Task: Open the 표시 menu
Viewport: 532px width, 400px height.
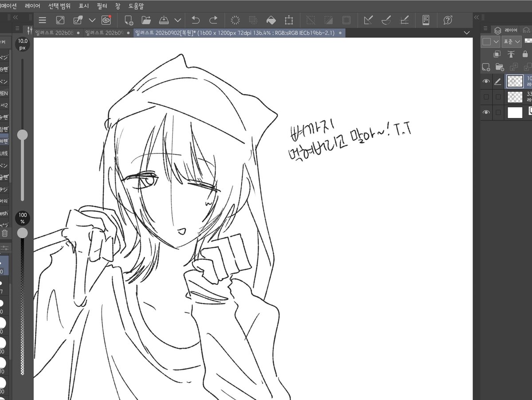Action: click(x=84, y=6)
